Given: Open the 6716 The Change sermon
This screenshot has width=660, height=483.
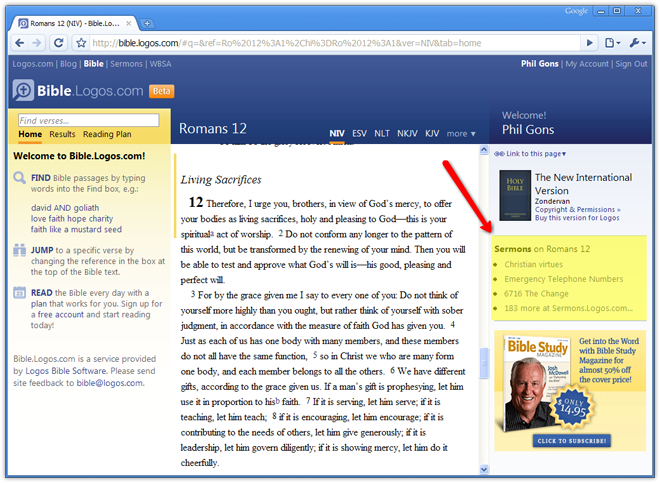Looking at the screenshot, I should [x=536, y=294].
